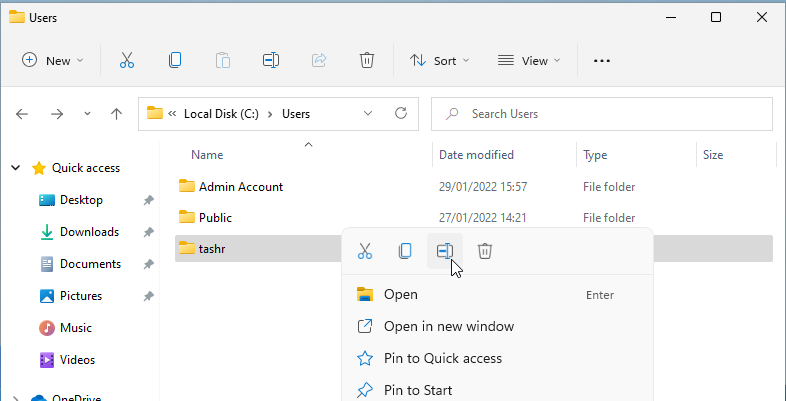Click the Rename icon in the context menu
Screen dimensions: 786x401
click(445, 251)
